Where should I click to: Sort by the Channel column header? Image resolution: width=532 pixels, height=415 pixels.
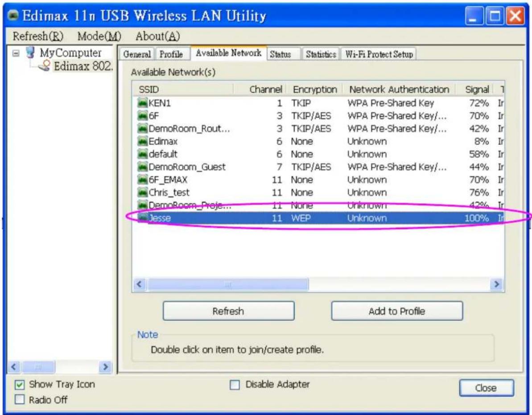point(260,90)
